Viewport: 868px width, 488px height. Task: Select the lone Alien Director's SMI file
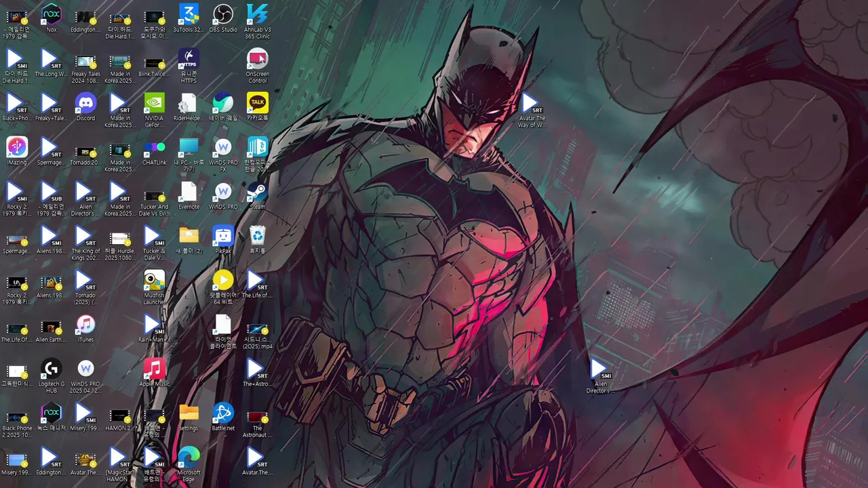[x=600, y=376]
